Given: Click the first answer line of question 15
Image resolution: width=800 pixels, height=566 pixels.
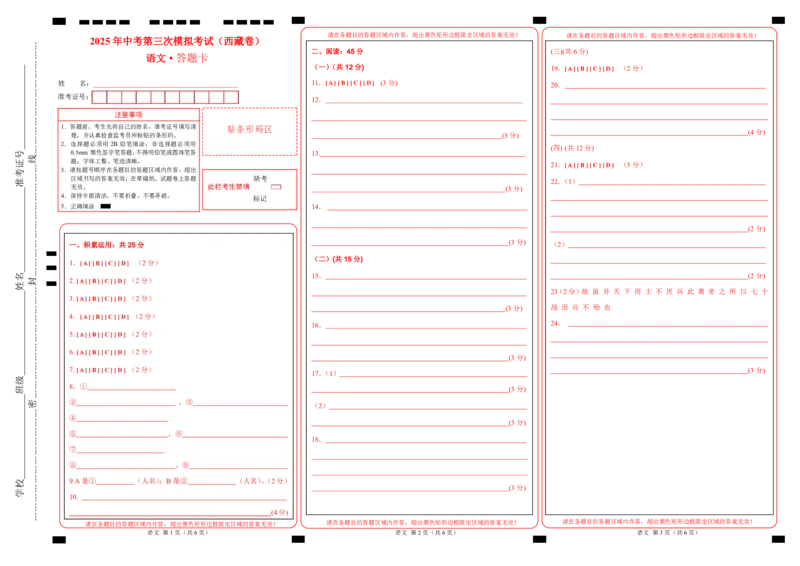Looking at the screenshot, I should 426,276.
